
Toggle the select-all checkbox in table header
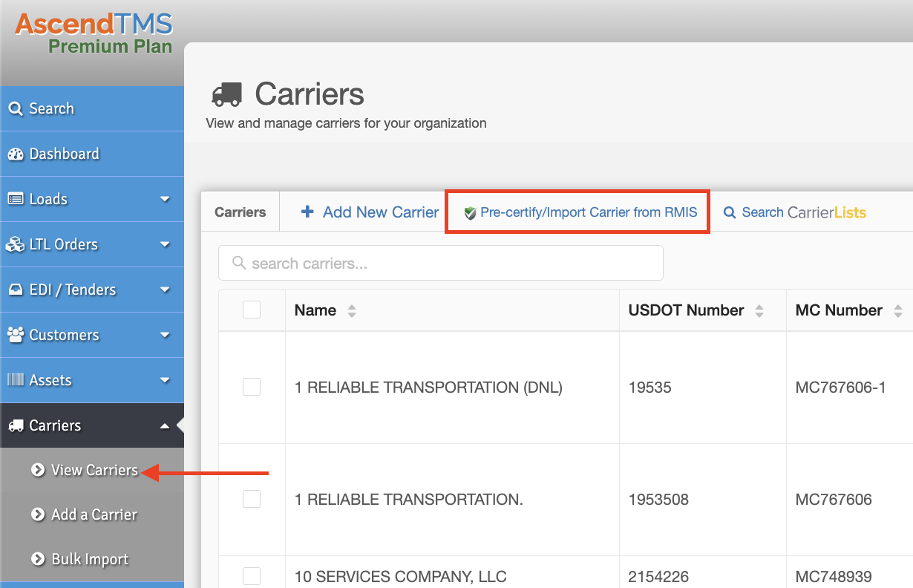252,310
